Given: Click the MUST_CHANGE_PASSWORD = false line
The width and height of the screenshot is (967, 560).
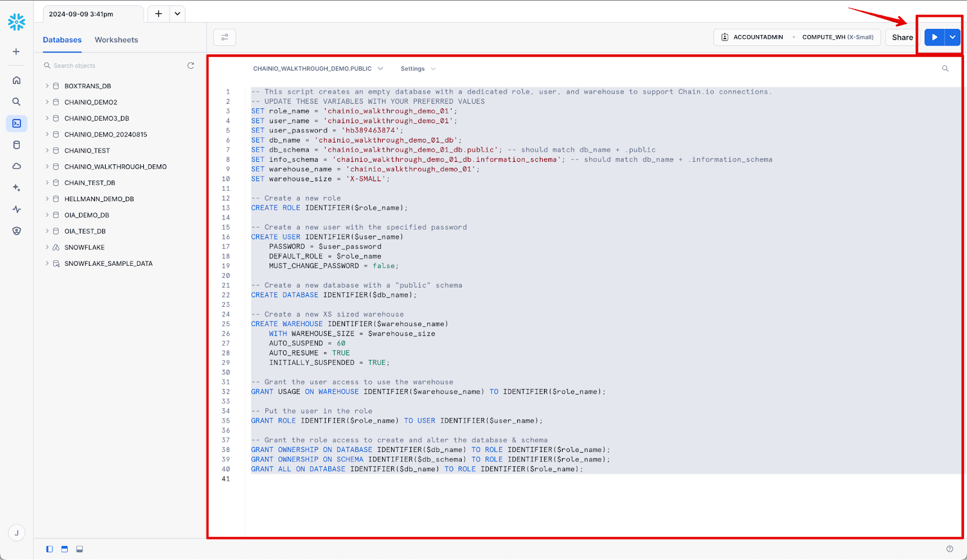Looking at the screenshot, I should pos(334,266).
